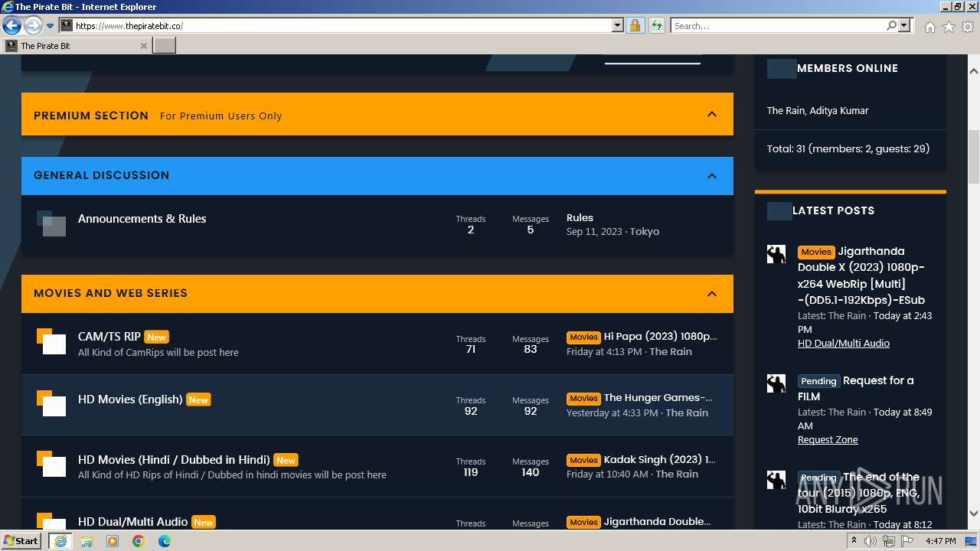Click the HD Movies (English) forum icon
The width and height of the screenshot is (980, 551).
(51, 403)
